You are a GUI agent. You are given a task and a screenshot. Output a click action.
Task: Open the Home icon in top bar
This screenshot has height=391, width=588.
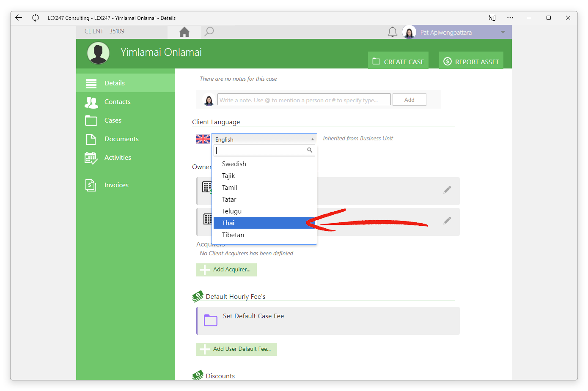point(184,32)
